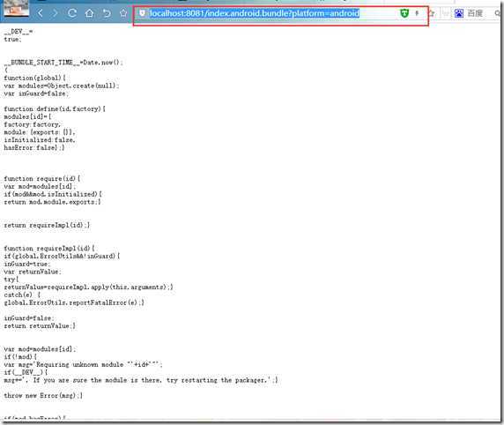Go to the home page icon
This screenshot has height=425, width=504.
[89, 13]
